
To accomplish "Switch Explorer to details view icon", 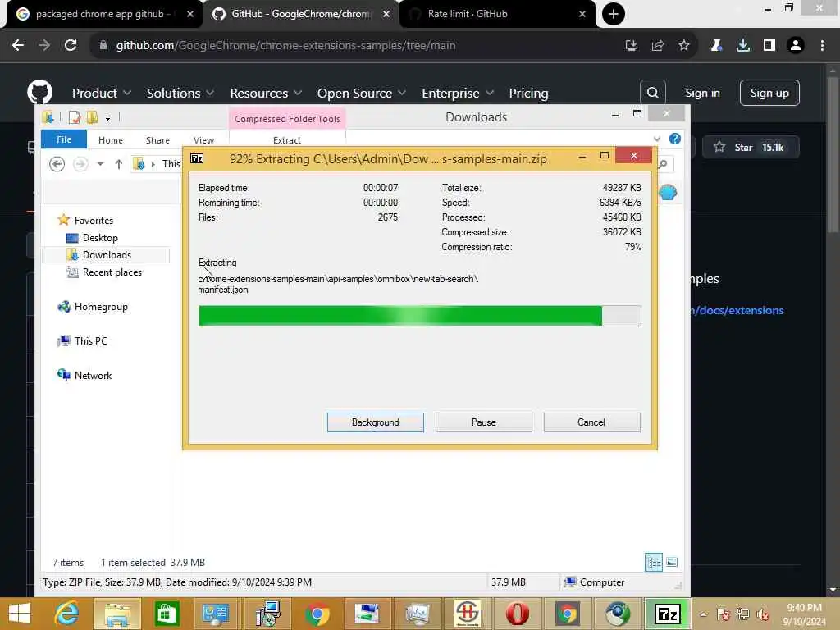I will point(654,563).
